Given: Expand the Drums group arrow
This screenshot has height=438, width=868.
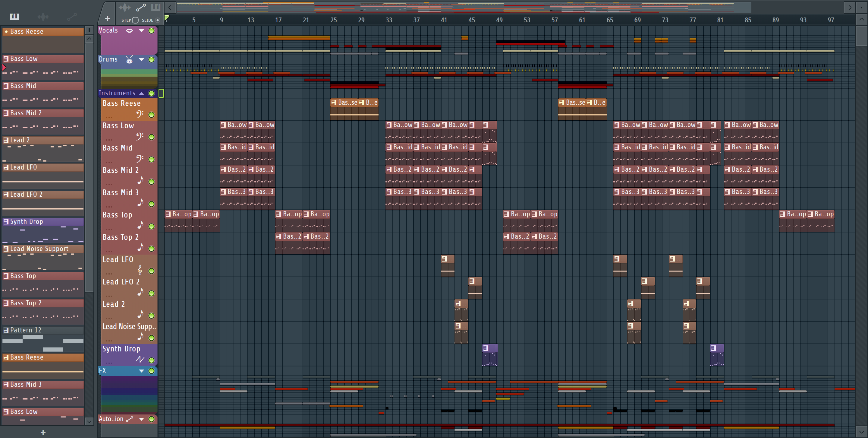Looking at the screenshot, I should pos(142,60).
